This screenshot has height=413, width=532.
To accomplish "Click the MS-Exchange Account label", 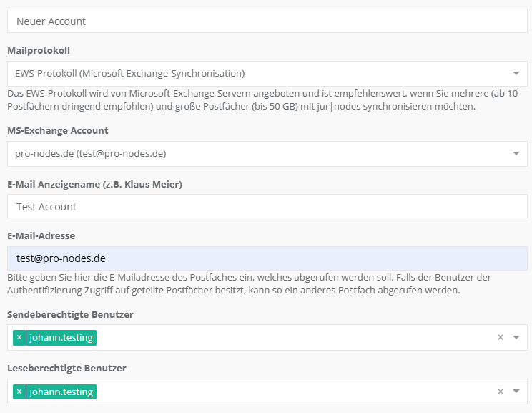I will (x=57, y=131).
